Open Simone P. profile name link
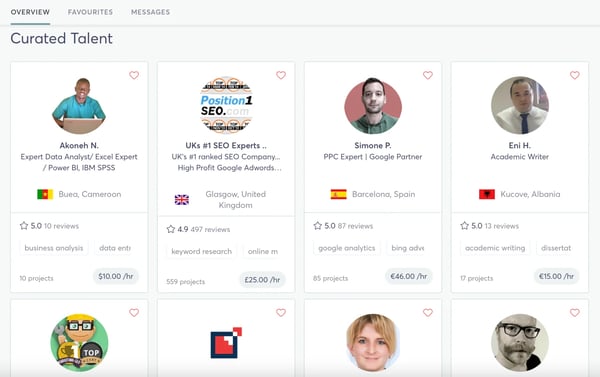 [x=373, y=145]
